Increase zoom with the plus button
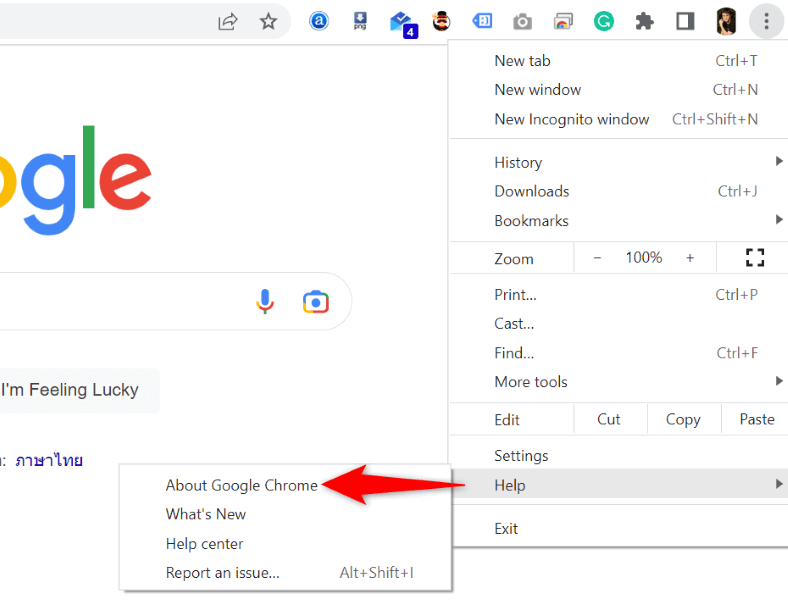 coord(690,258)
